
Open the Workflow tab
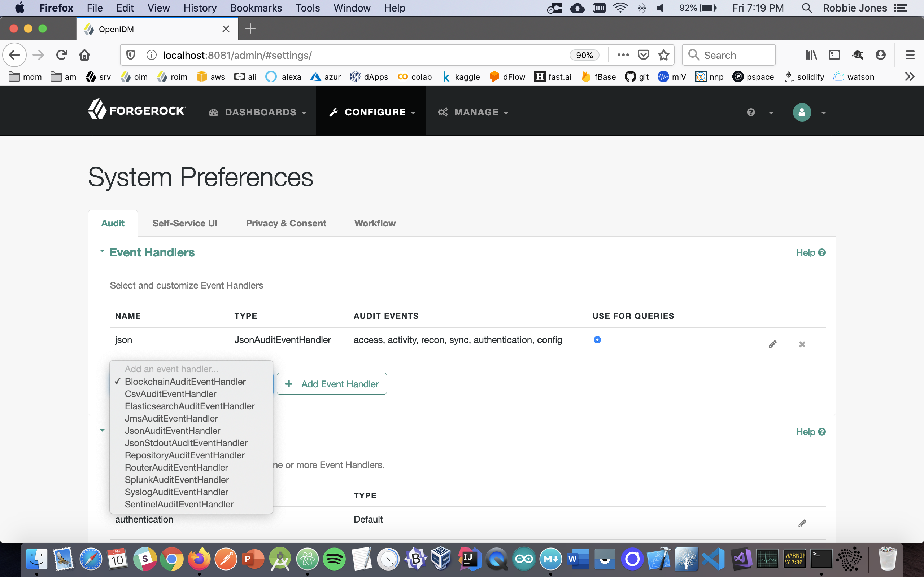[x=375, y=223]
